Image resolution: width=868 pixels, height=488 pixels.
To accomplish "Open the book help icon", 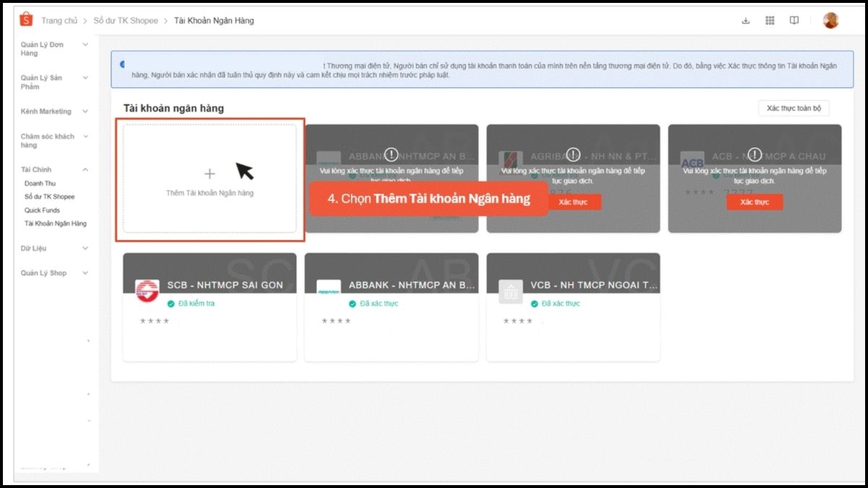I will coord(794,20).
